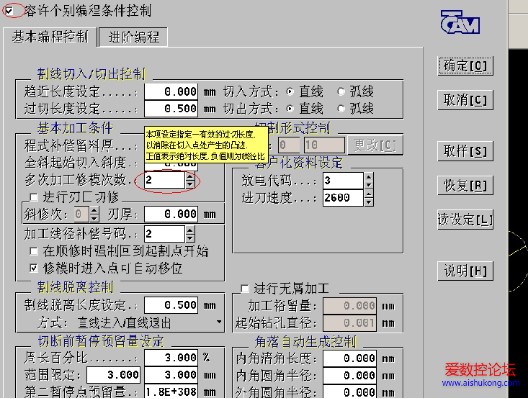Click the 加工线径补偿号码 field

(165, 234)
